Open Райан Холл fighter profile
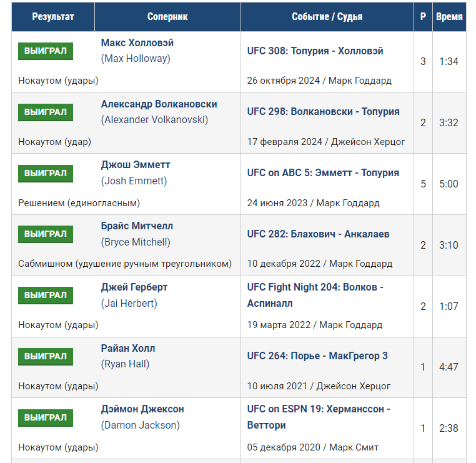 (x=128, y=348)
